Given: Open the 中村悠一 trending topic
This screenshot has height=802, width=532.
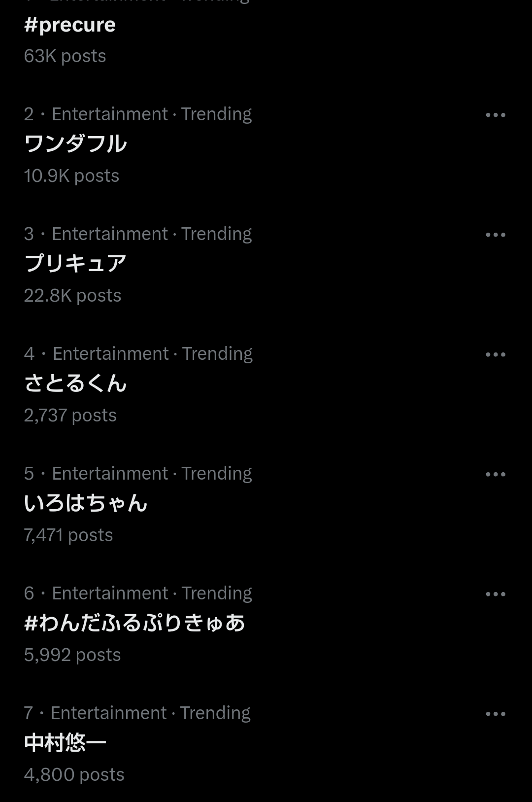Looking at the screenshot, I should point(65,742).
